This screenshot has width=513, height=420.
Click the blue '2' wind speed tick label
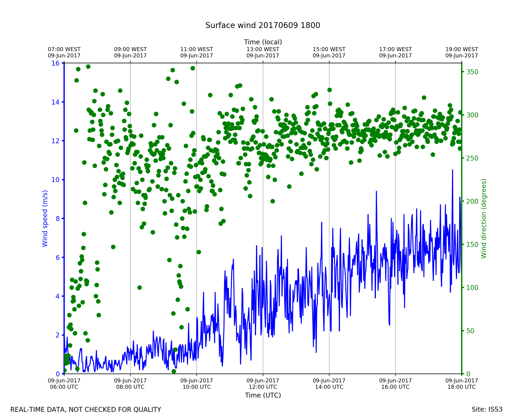pos(57,335)
